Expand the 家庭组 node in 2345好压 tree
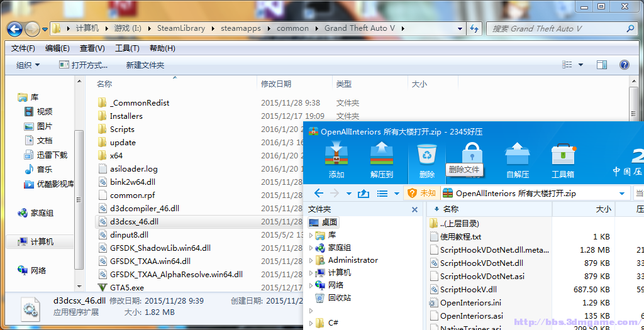 point(311,248)
